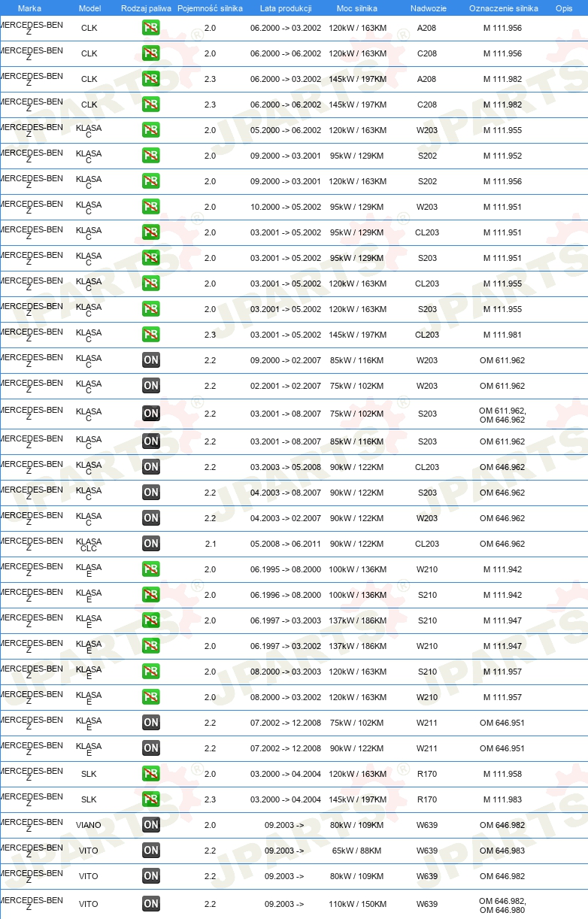Select engine code M 111.981
The image size is (588, 919).
coord(502,335)
